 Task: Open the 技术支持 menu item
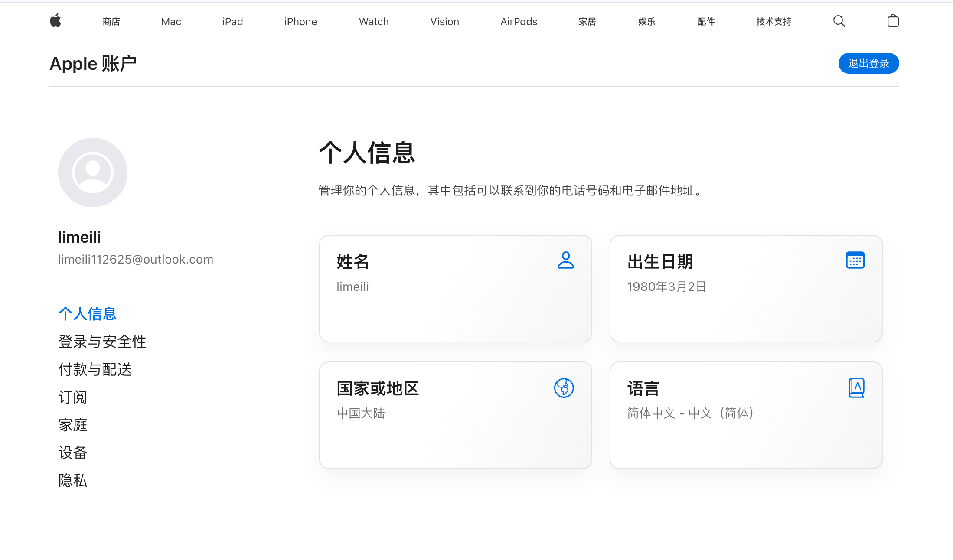(x=774, y=21)
